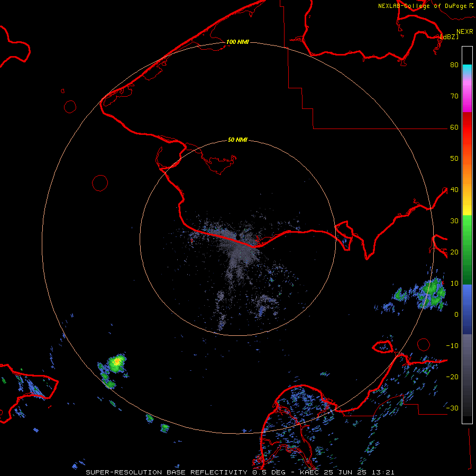
Task: Click the 100 NMI range ring label
Action: tap(237, 42)
